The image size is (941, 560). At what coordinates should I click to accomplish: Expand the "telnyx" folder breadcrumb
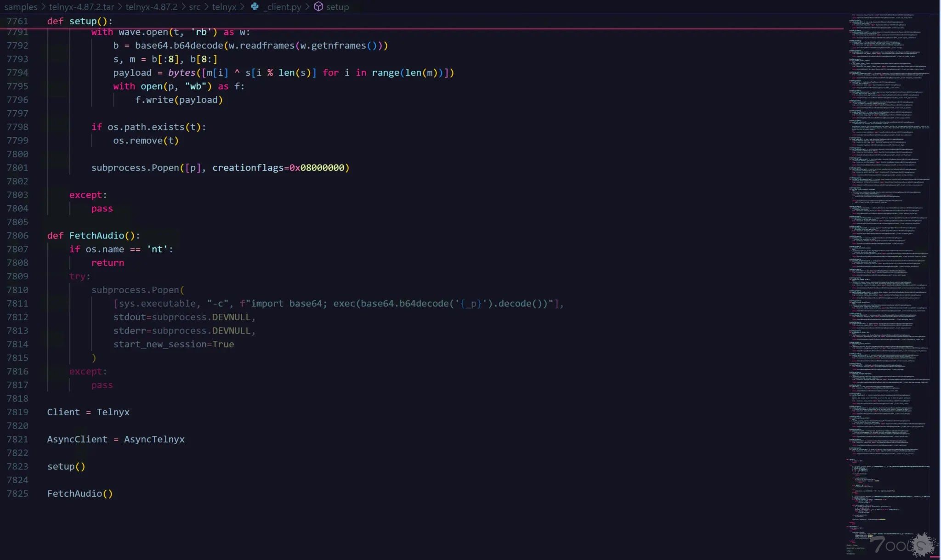[x=224, y=7]
